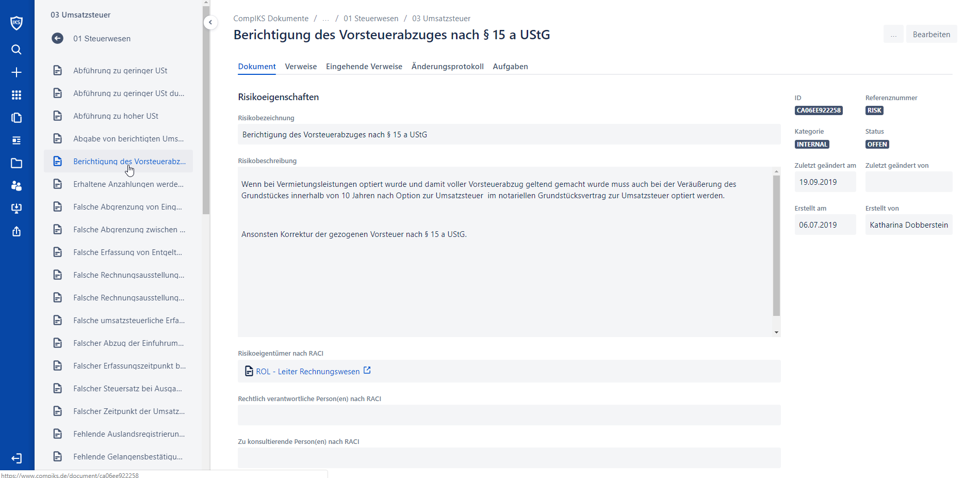Open Fehlende Auslandsregistrierun... document
Viewport: 980px width, 478px height.
click(119, 434)
